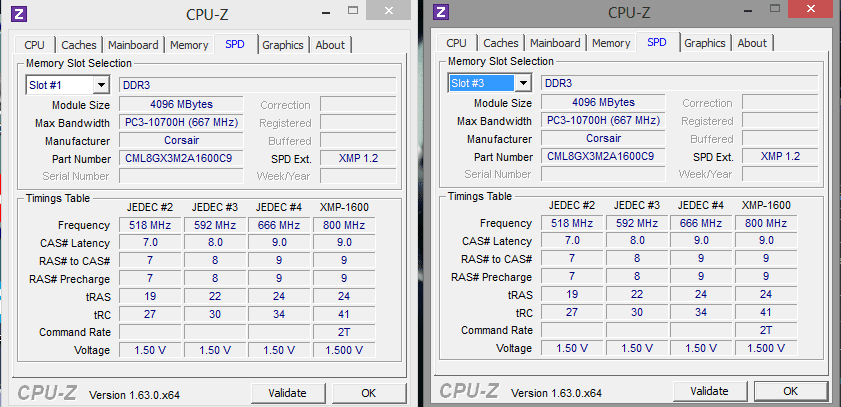Click Module Size 4096 MBytes in left window

click(181, 105)
